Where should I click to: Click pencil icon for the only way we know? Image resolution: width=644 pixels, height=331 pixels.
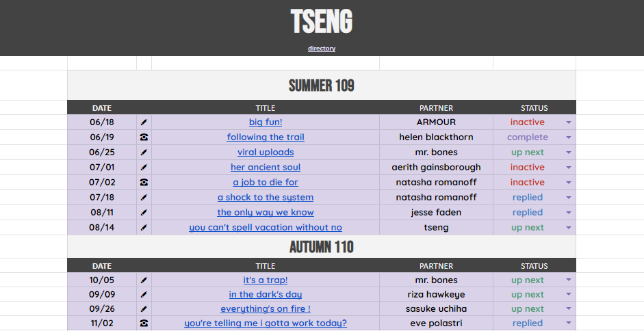(x=144, y=212)
